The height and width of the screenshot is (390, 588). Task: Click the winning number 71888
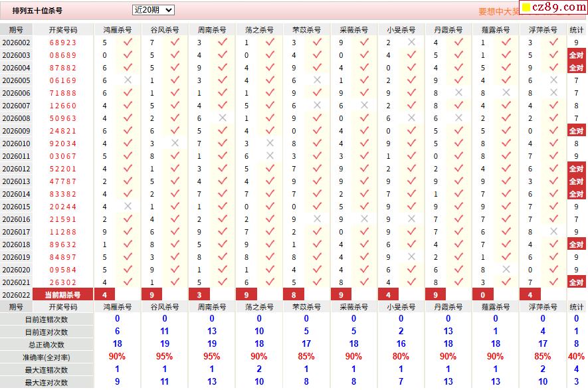coord(63,93)
